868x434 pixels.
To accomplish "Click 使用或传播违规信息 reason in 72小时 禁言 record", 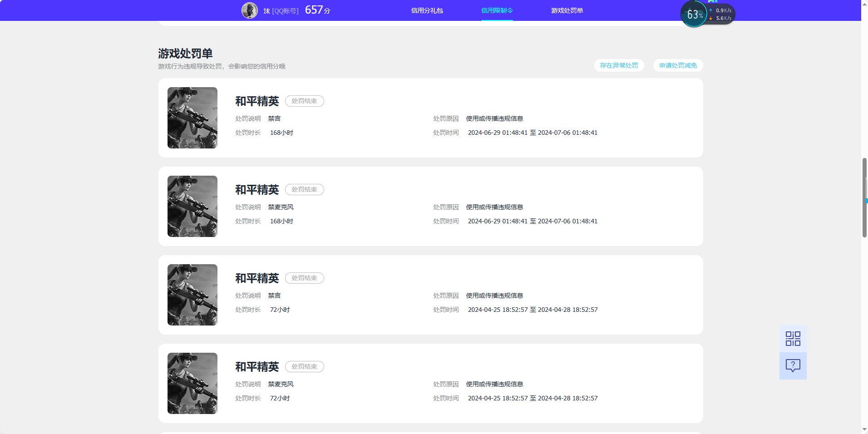I will click(494, 296).
